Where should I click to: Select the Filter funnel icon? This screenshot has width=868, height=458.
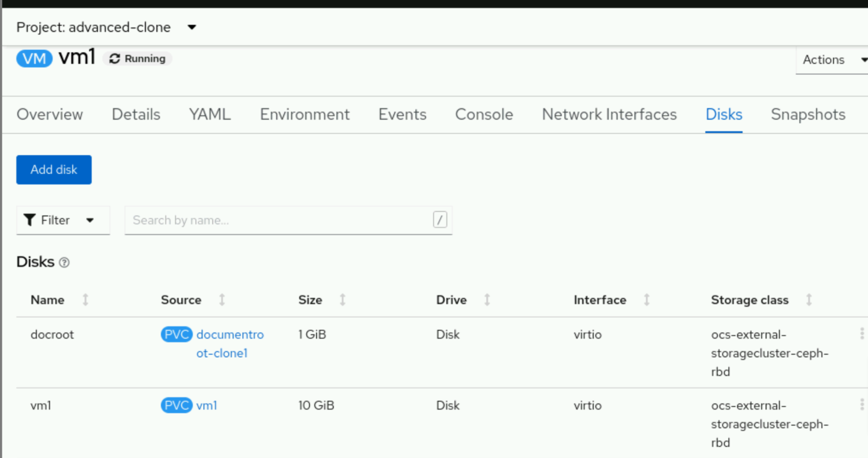[x=29, y=220]
